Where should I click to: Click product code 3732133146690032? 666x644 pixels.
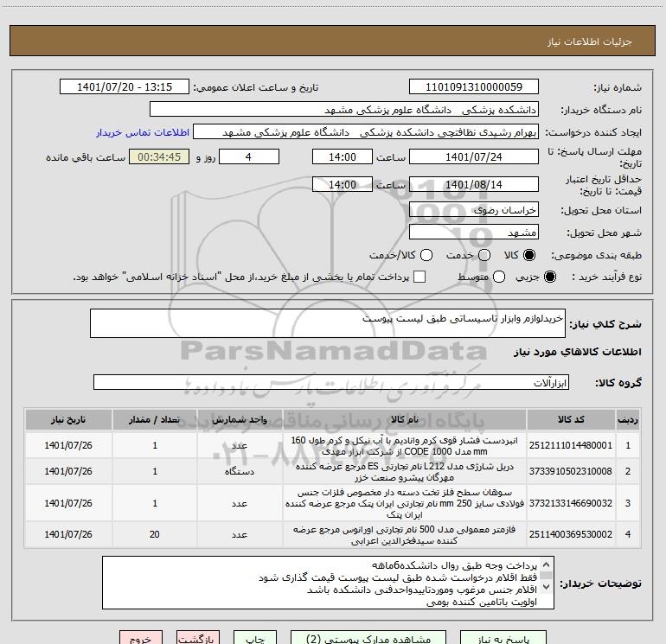[571, 503]
